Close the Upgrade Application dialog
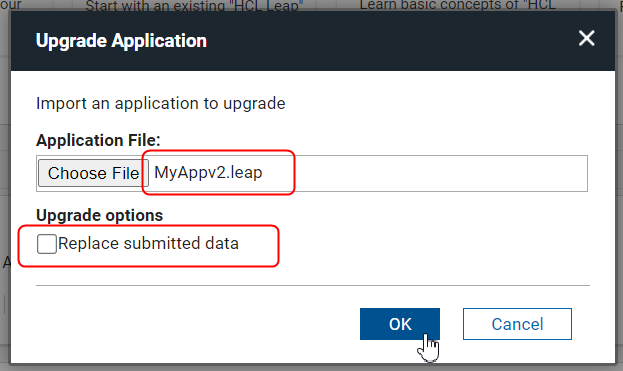This screenshot has width=623, height=371. 586,39
